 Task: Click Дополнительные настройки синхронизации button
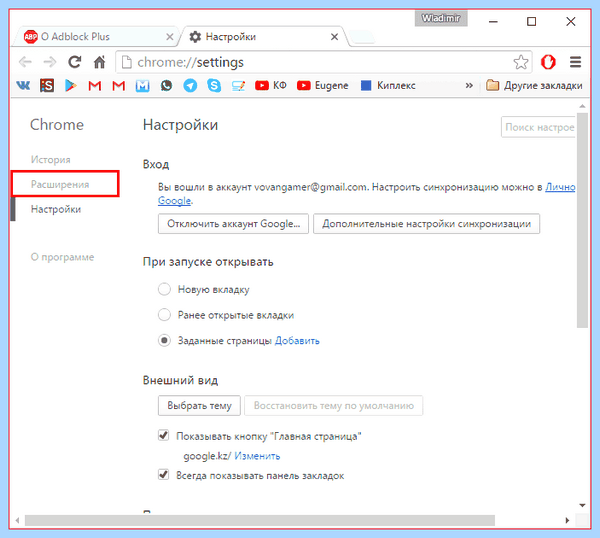pos(426,223)
